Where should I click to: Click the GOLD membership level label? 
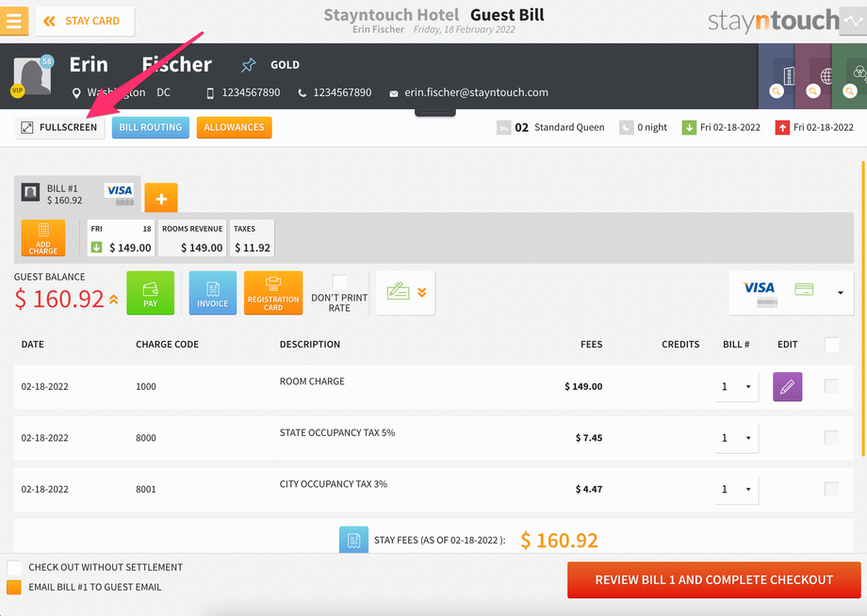[x=285, y=65]
